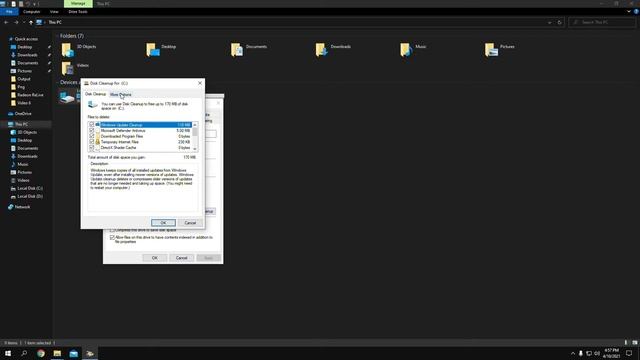
Task: Collapse the Devices and drives group
Action: click(57, 82)
